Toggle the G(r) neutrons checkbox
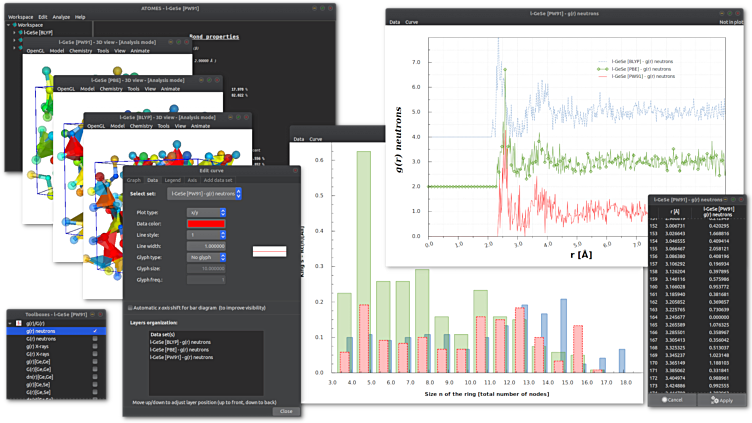This screenshot has width=752, height=423. [x=95, y=339]
